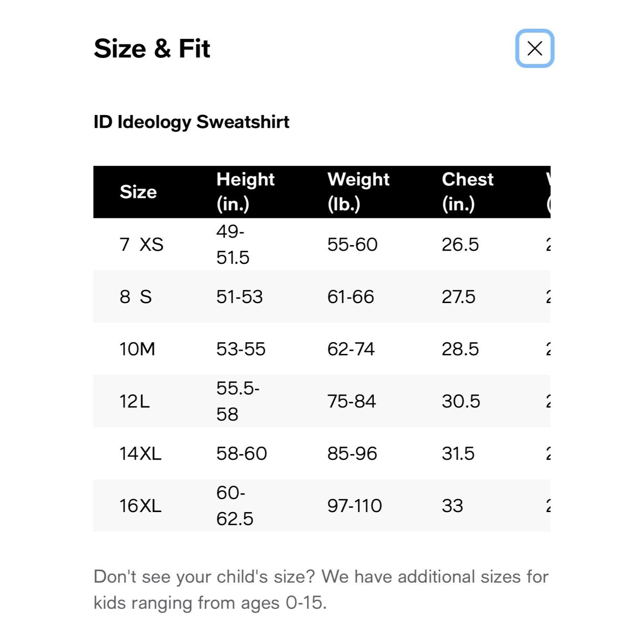Close the Size & Fit dialog
Screen dimensions: 644x644
(x=534, y=48)
